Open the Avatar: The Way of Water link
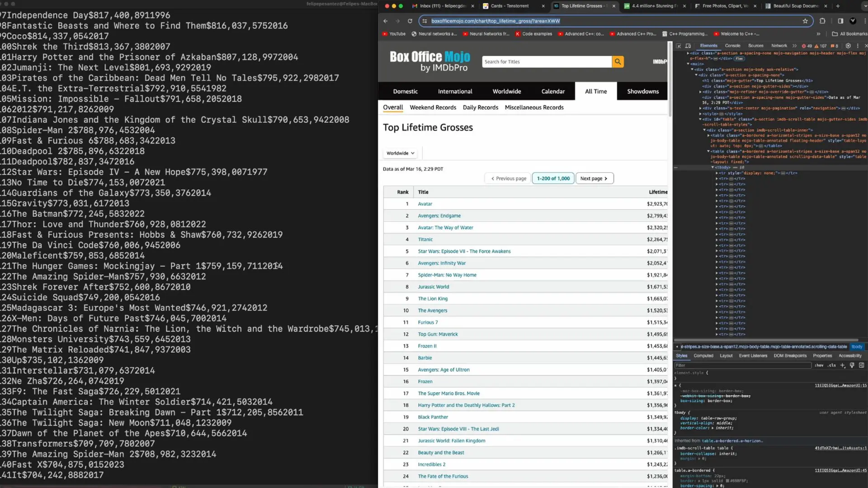Image resolution: width=868 pixels, height=488 pixels. [445, 228]
